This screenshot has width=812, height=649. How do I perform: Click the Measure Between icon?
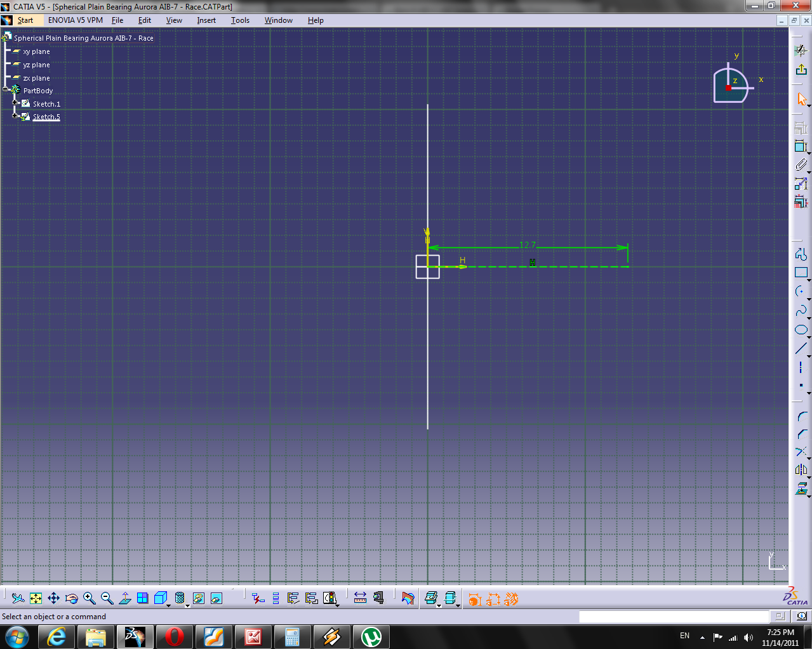360,598
